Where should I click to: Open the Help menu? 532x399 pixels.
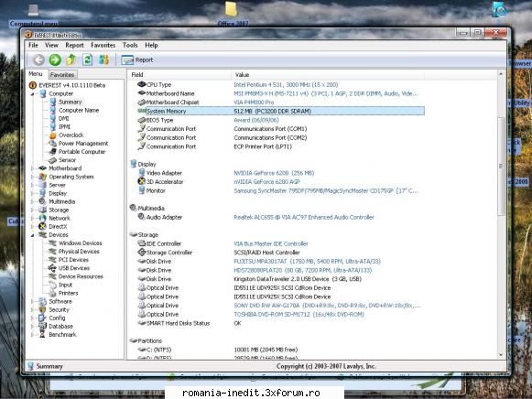(151, 45)
